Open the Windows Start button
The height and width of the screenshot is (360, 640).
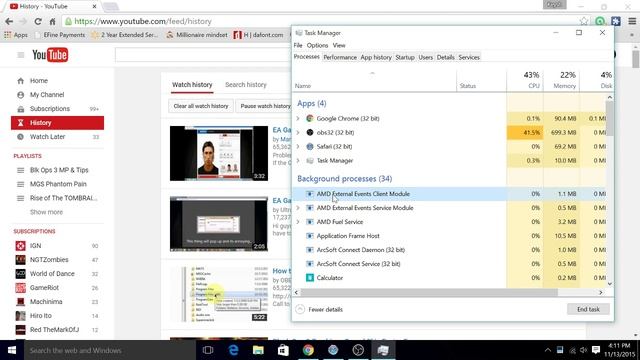12,350
